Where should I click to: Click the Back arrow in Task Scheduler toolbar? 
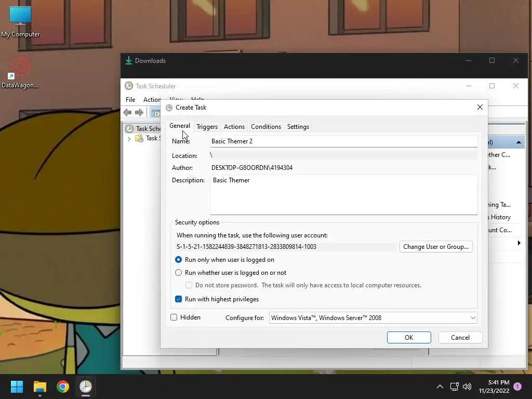click(128, 112)
